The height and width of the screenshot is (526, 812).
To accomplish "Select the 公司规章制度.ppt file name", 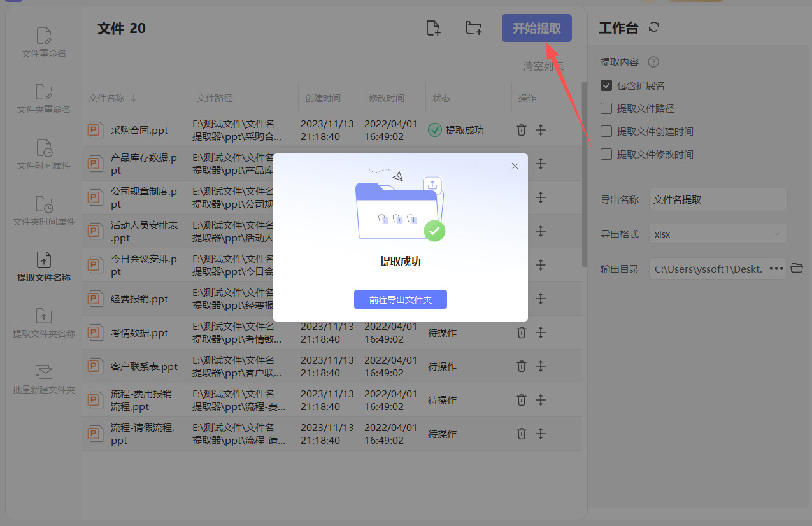I will [x=144, y=197].
